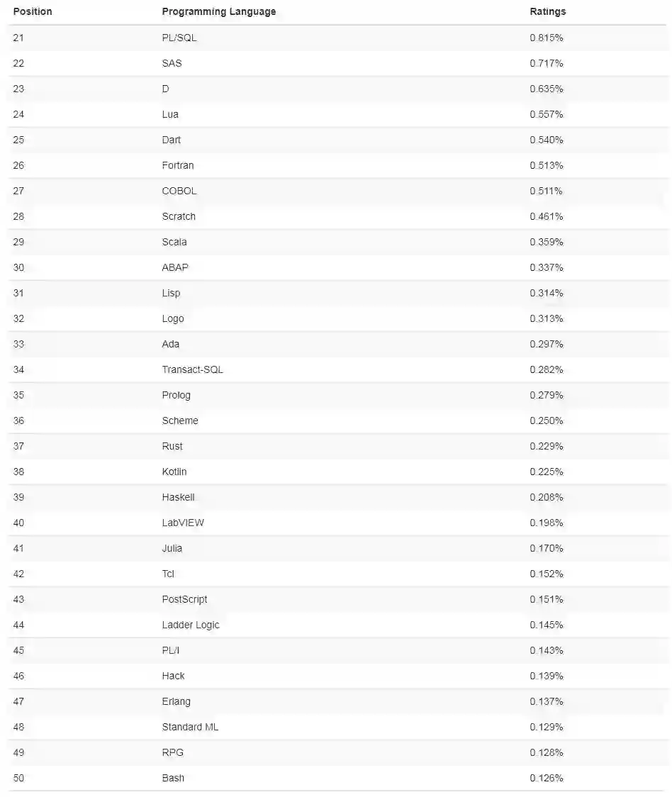Click position number 30 cell

pos(18,267)
